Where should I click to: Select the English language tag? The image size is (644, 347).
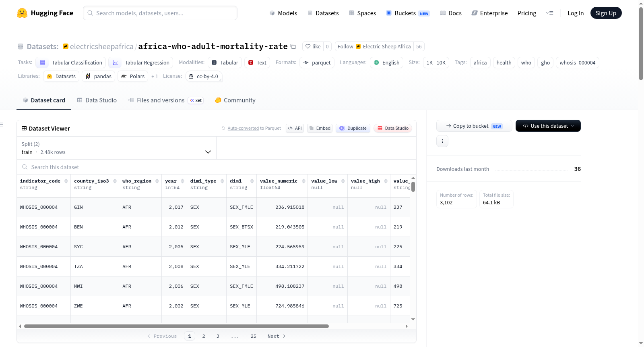(386, 62)
